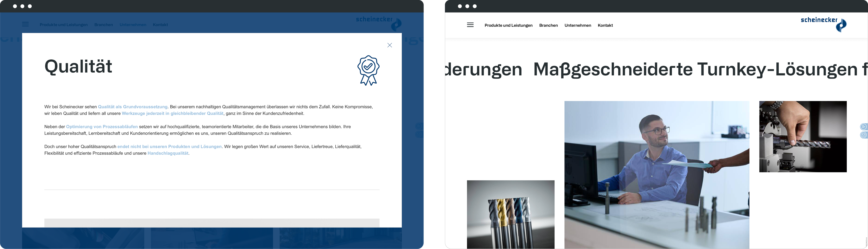Open hamburger menu in right window
Viewport: 868px width, 249px height.
point(470,25)
